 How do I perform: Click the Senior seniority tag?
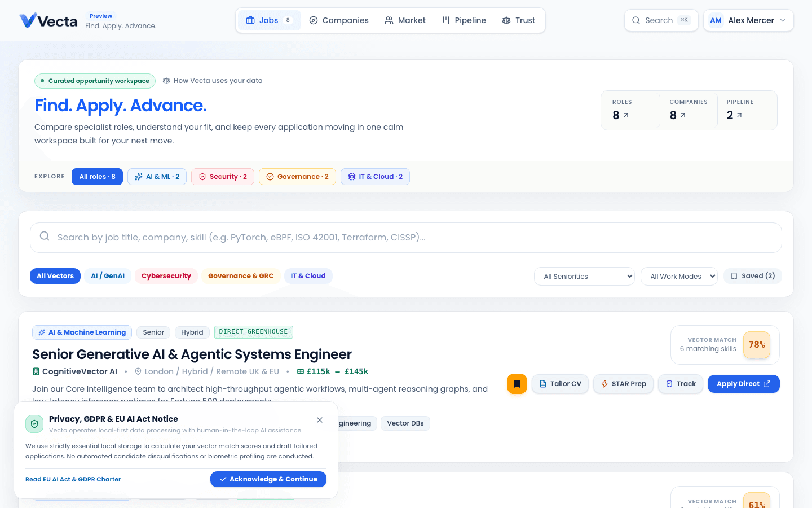153,332
